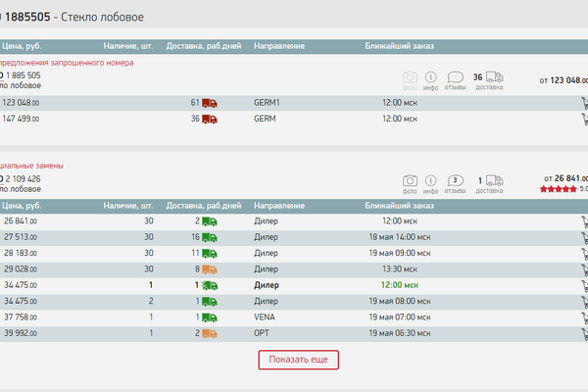Image resolution: width=588 pixels, height=392 pixels.
Task: Click fast-delivery truck in bold Дилер row
Action: (210, 286)
